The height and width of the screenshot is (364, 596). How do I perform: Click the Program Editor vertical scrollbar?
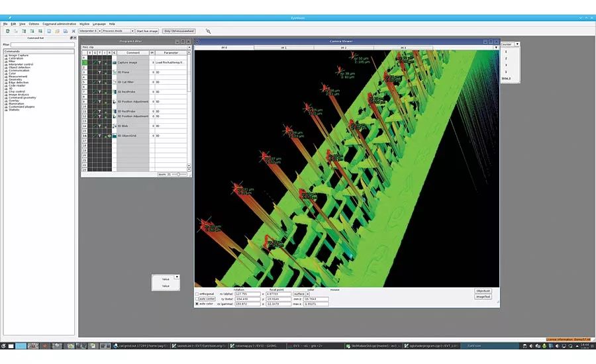(189, 110)
